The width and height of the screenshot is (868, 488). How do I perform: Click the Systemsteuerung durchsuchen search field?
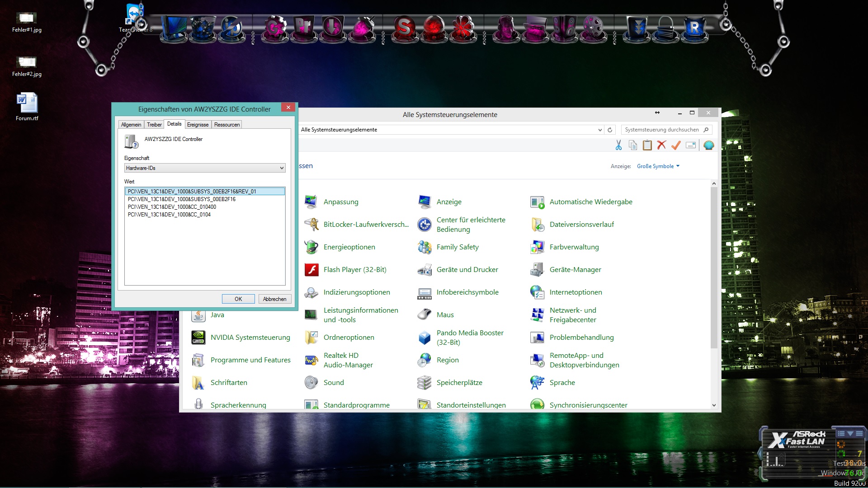pyautogui.click(x=661, y=130)
